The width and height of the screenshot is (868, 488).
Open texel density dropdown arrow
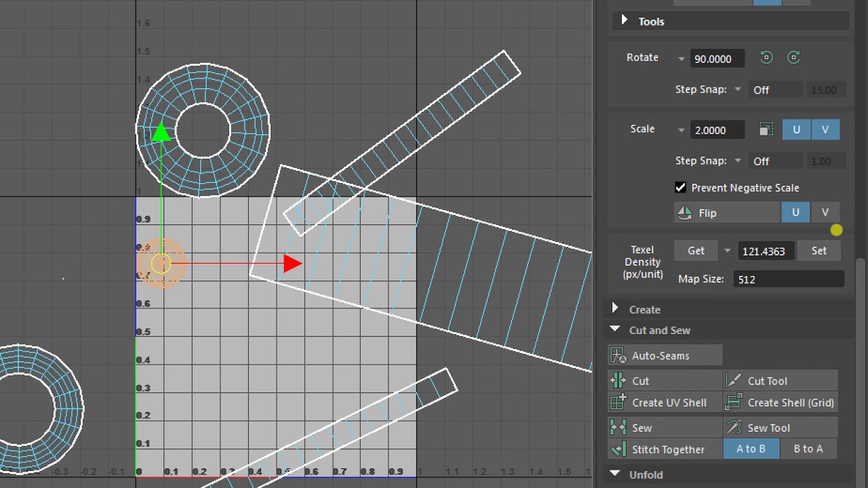point(727,251)
